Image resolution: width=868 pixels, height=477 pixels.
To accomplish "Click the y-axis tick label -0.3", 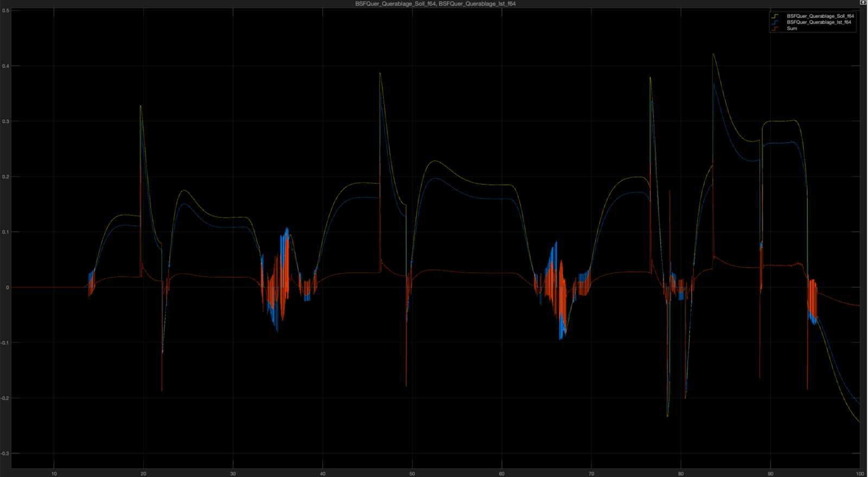I will tap(5, 454).
